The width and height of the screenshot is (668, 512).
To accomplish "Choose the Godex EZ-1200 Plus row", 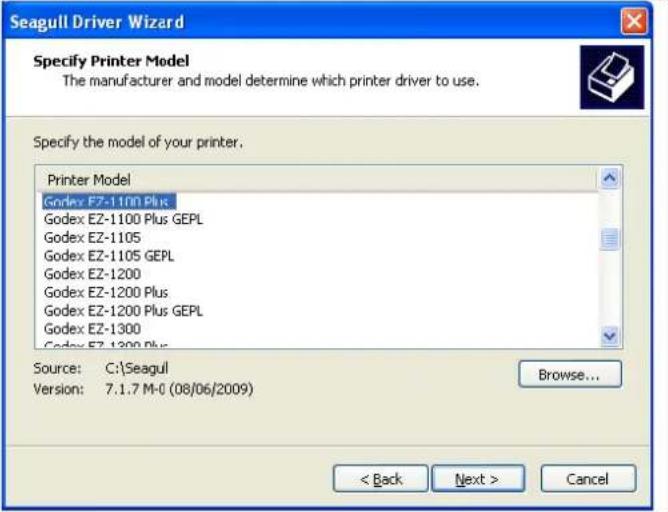I will click(106, 293).
